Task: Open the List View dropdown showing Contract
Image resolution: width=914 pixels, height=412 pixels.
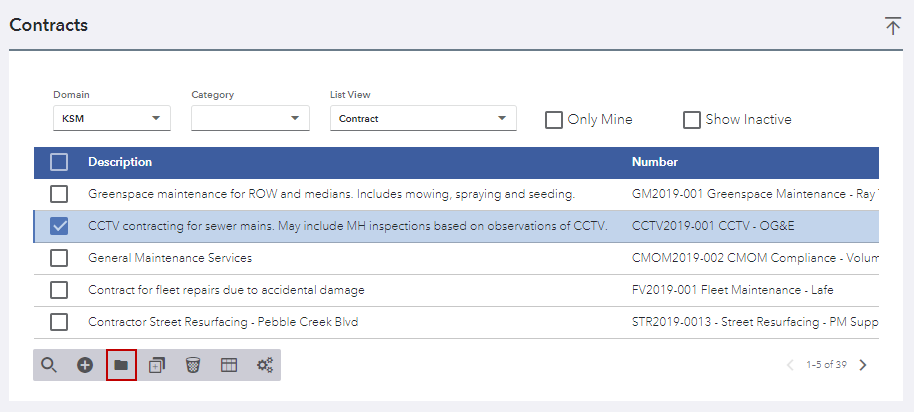Action: [x=422, y=118]
